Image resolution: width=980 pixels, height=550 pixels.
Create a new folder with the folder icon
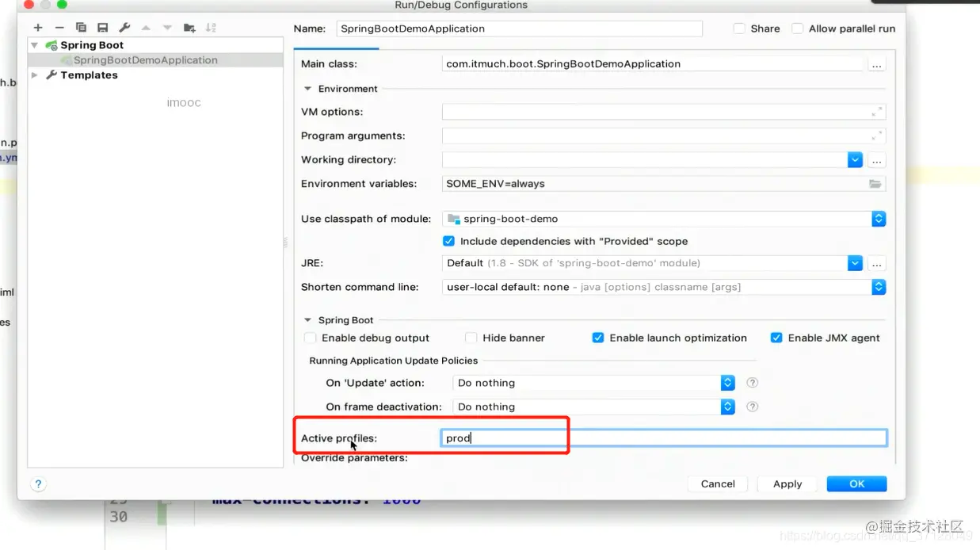click(x=189, y=28)
